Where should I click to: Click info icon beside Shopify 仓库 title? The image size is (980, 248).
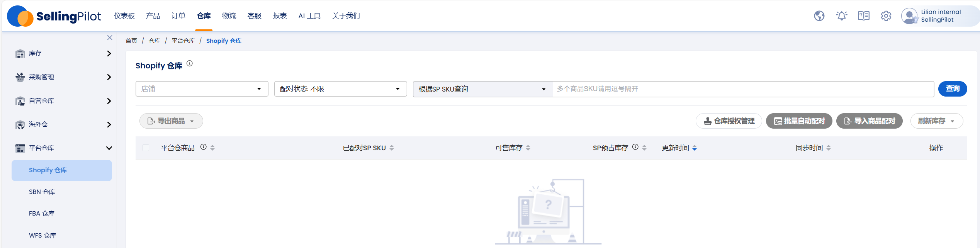tap(190, 63)
